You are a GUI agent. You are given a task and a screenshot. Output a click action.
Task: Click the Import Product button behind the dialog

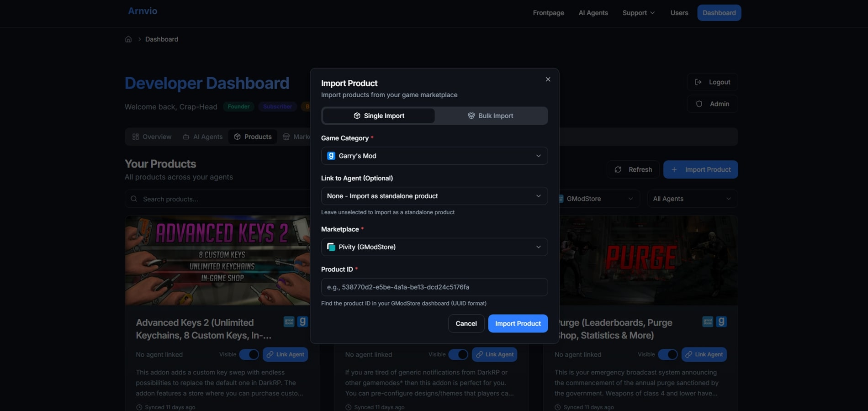(x=700, y=169)
